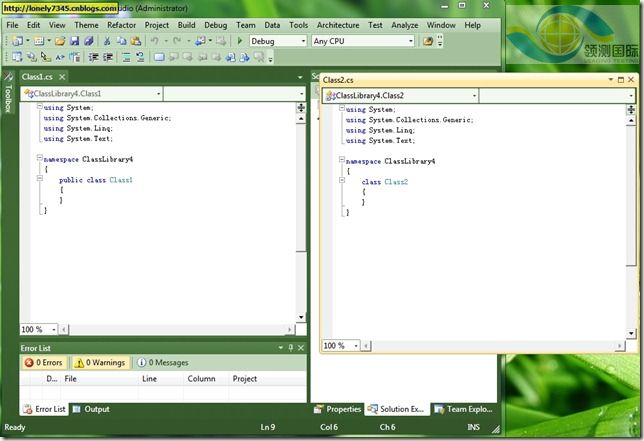Click the Save All toolbar icon
The width and height of the screenshot is (644, 441).
click(x=88, y=41)
